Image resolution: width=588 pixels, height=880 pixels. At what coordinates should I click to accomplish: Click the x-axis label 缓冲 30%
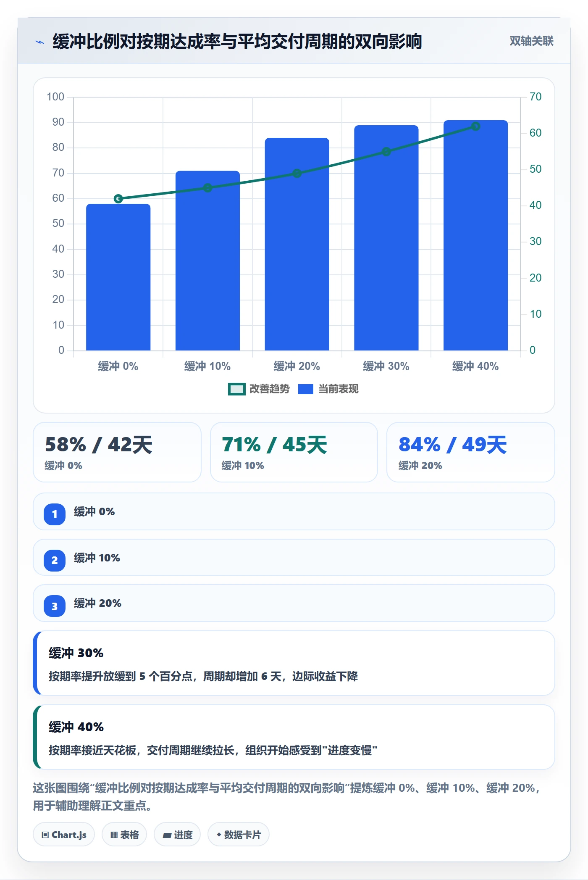386,366
